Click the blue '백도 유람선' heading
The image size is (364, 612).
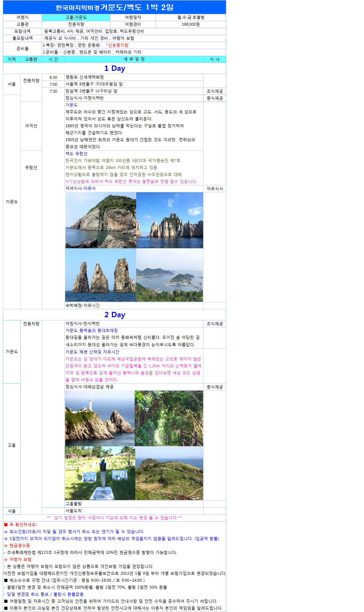76,154
